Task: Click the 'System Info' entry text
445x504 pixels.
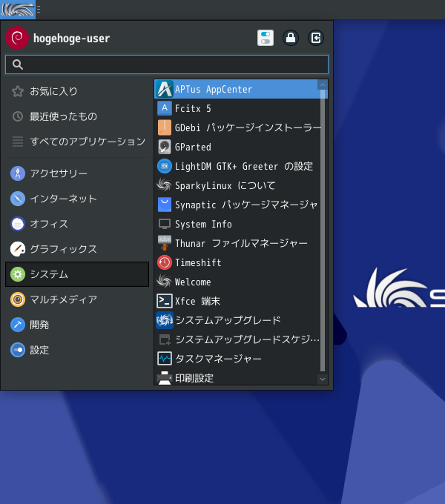Action: pyautogui.click(x=203, y=224)
